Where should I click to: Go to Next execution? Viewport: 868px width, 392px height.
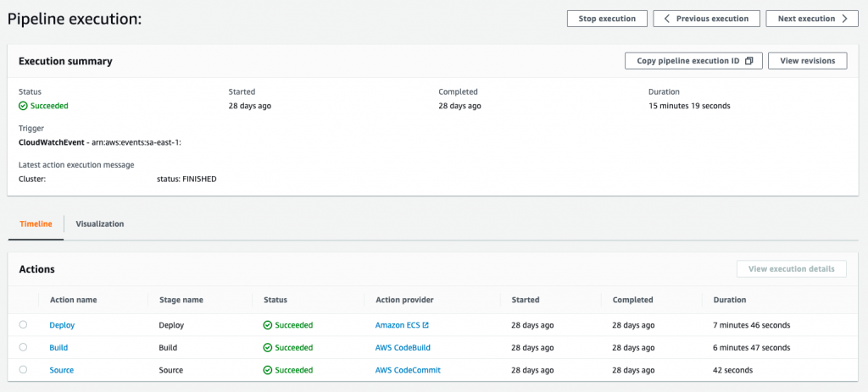pos(812,19)
